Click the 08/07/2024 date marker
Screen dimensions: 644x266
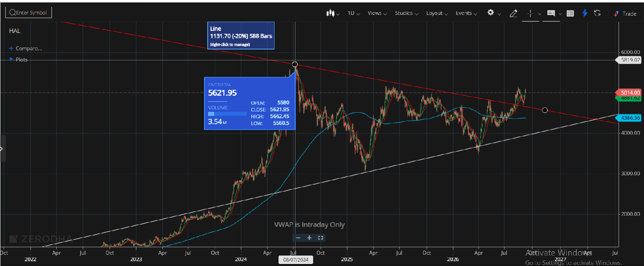tap(295, 260)
